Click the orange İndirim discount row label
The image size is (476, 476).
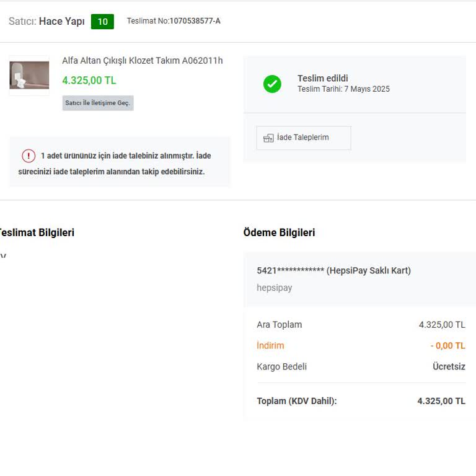(x=270, y=346)
